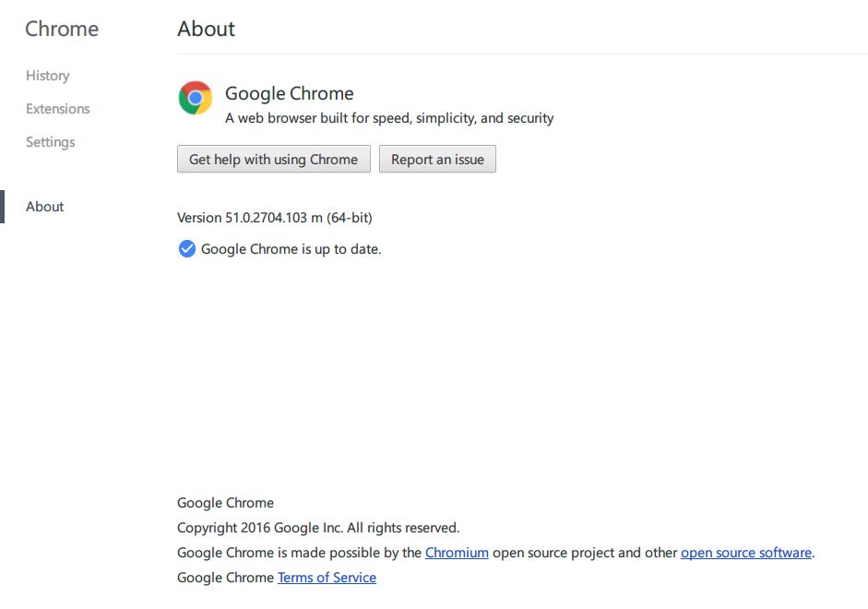Click the 'Google Chrome is up to date' message
Image resolution: width=868 pixels, height=609 pixels.
click(291, 248)
